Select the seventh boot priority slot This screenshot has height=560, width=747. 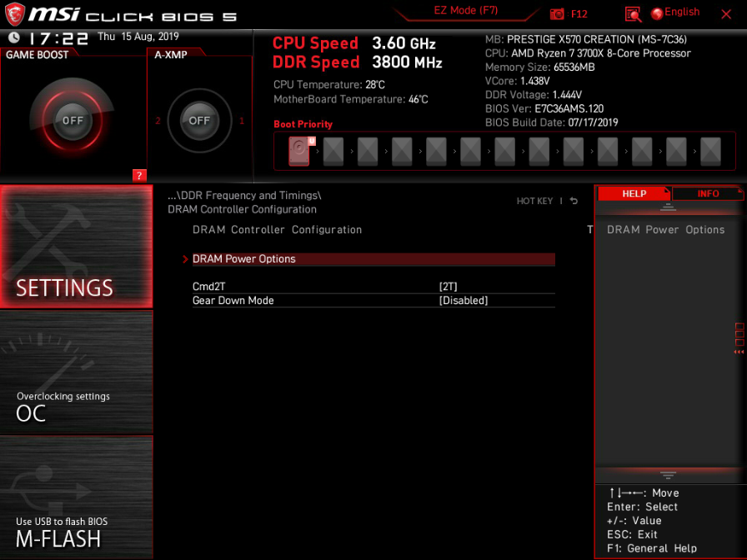coord(505,151)
